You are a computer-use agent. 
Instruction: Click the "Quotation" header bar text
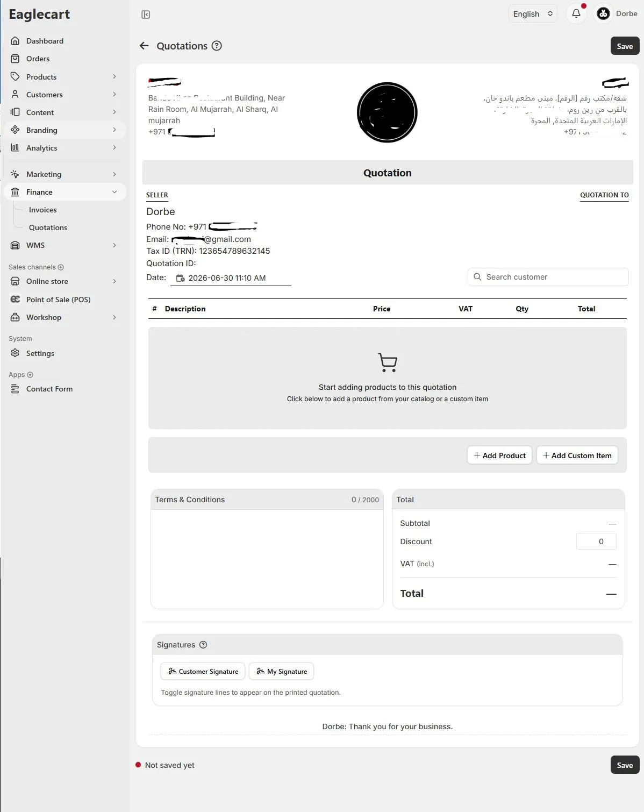click(x=388, y=173)
